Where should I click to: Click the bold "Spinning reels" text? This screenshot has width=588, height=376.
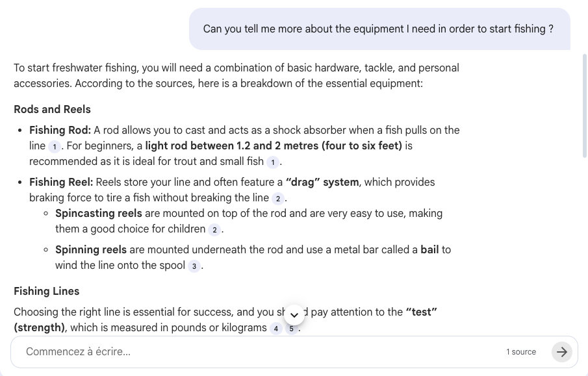click(x=91, y=249)
